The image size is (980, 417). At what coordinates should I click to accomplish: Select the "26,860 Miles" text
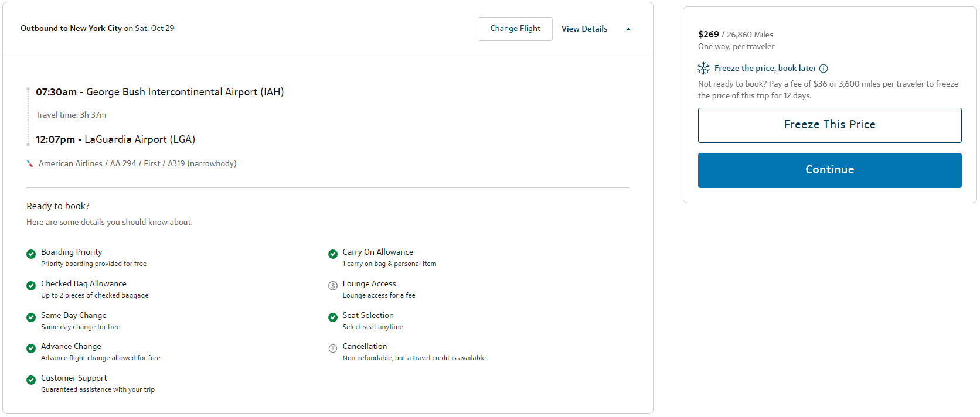[x=750, y=35]
